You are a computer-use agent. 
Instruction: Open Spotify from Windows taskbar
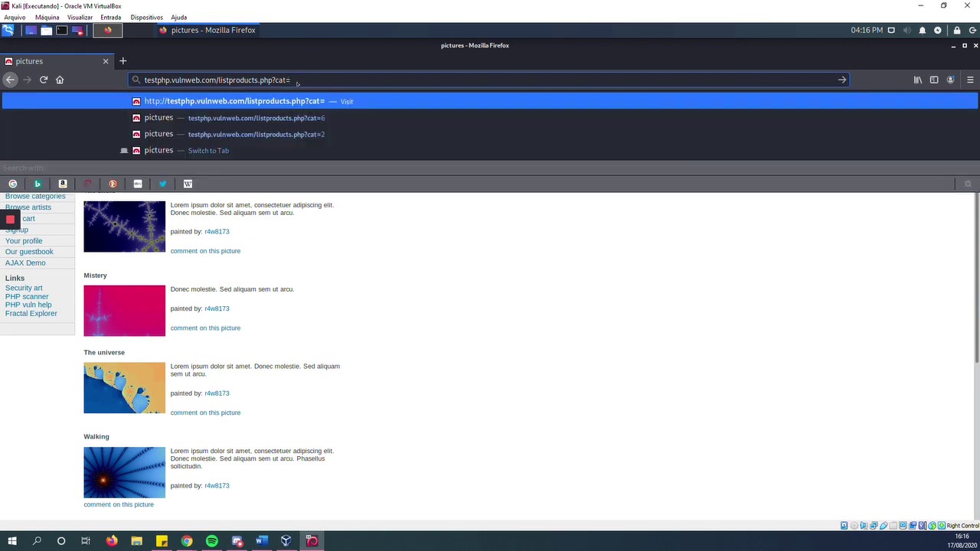(x=212, y=541)
